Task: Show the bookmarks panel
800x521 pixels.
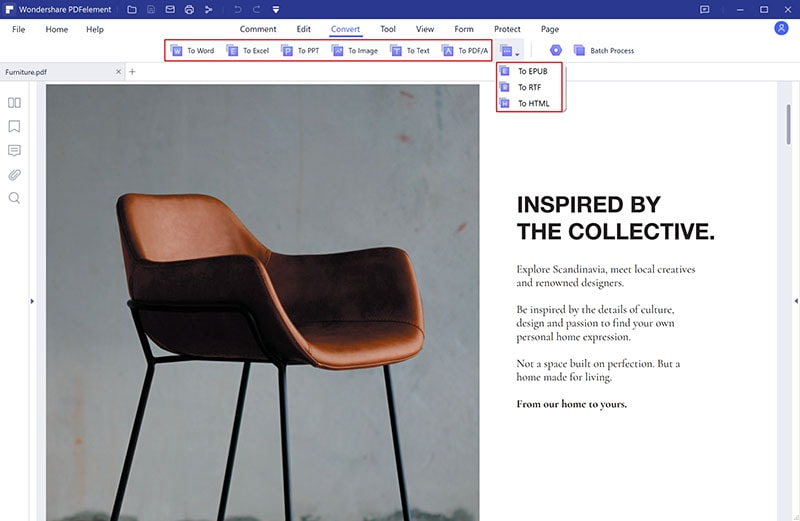Action: 14,127
